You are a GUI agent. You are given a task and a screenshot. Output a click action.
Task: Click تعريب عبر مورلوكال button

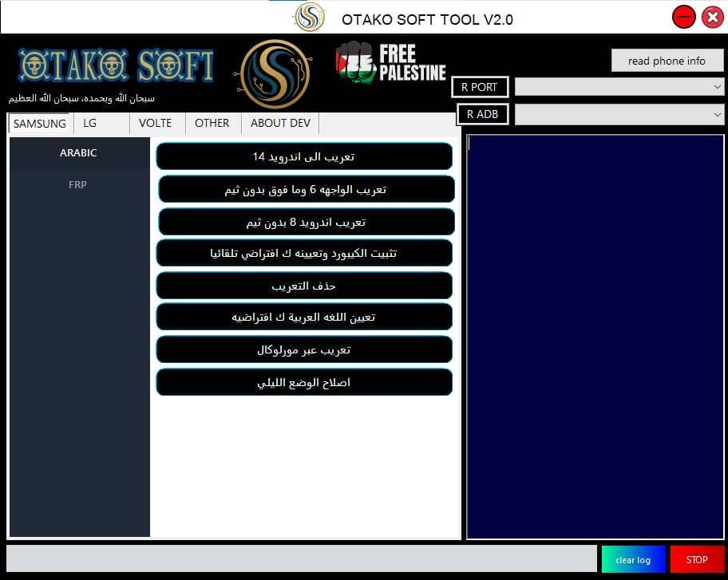[x=304, y=350]
